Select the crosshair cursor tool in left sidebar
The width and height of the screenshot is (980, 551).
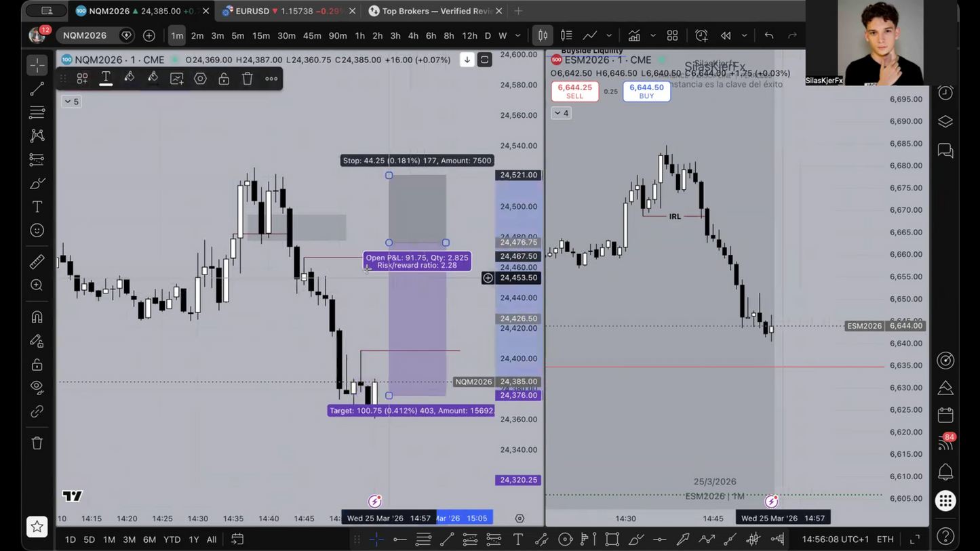(37, 65)
